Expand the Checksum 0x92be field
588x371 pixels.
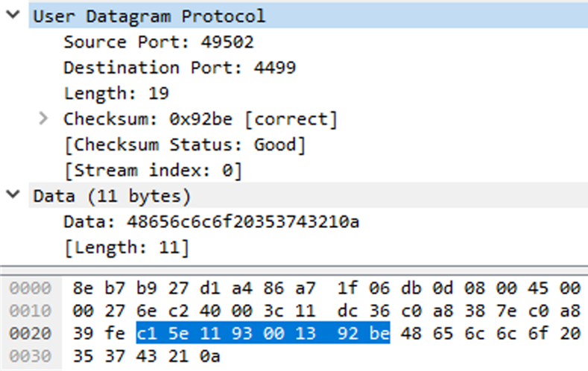click(x=43, y=118)
